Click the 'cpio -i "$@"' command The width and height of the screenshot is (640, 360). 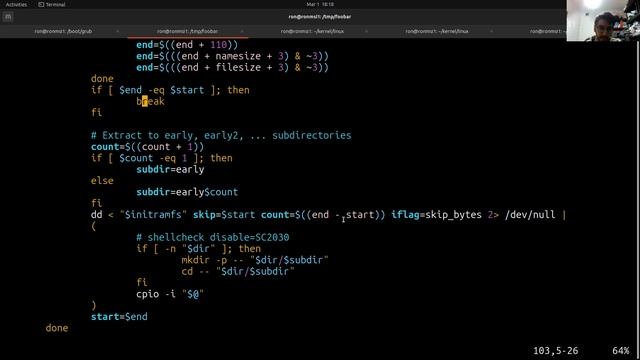pyautogui.click(x=170, y=294)
